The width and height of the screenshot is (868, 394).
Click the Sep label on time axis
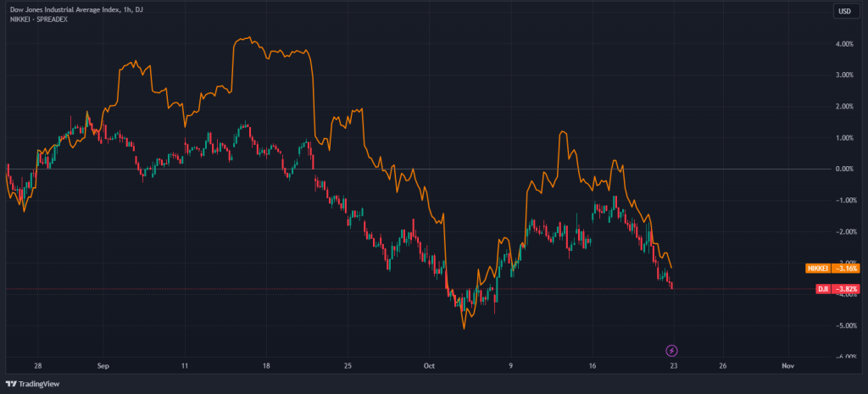pyautogui.click(x=103, y=366)
